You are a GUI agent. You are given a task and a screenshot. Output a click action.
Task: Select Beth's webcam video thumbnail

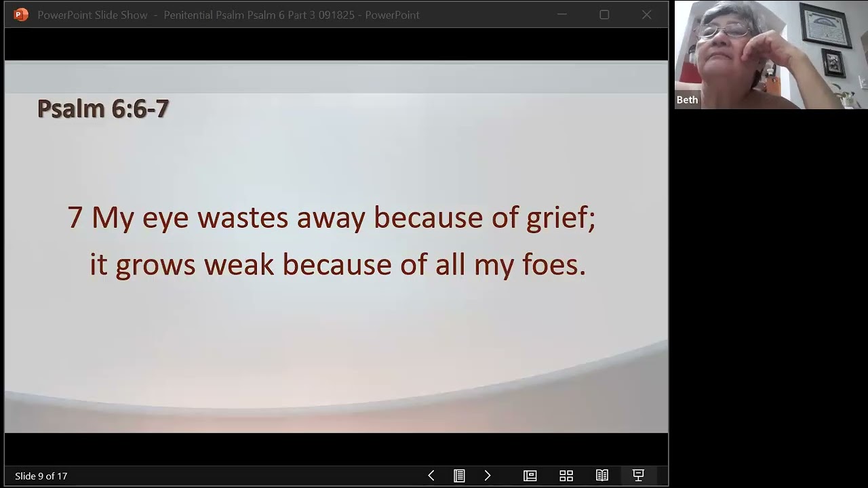point(771,55)
